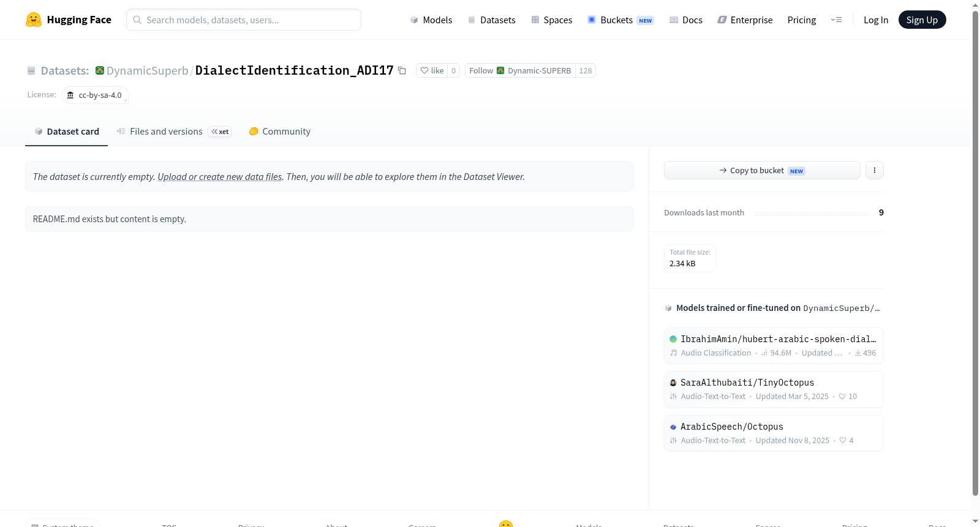The image size is (980, 527).
Task: Open the three-dot more options menu
Action: pyautogui.click(x=875, y=170)
